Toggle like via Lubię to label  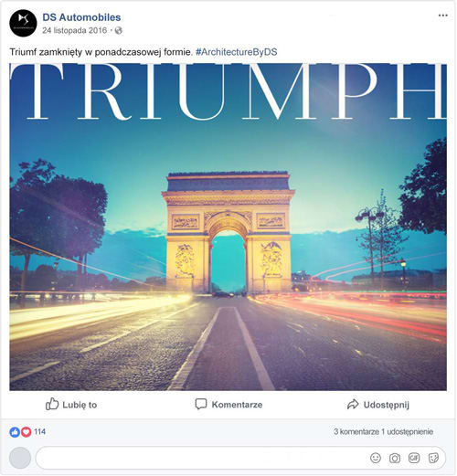coord(80,405)
